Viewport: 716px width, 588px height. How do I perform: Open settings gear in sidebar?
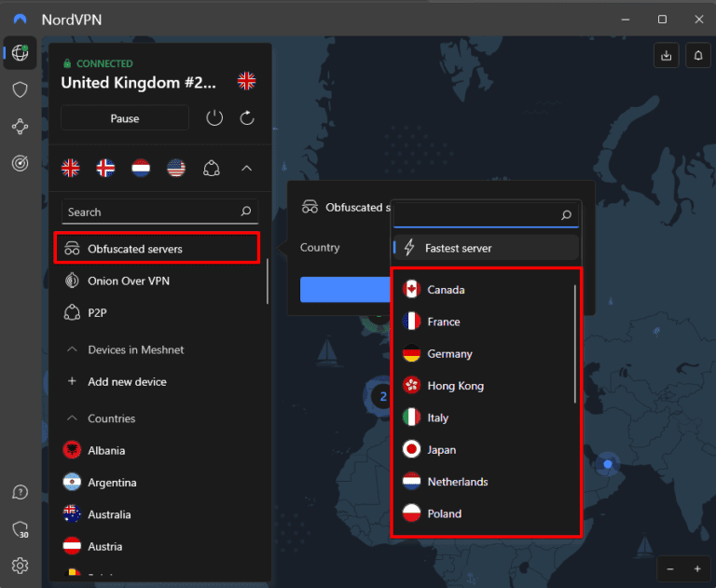click(20, 565)
